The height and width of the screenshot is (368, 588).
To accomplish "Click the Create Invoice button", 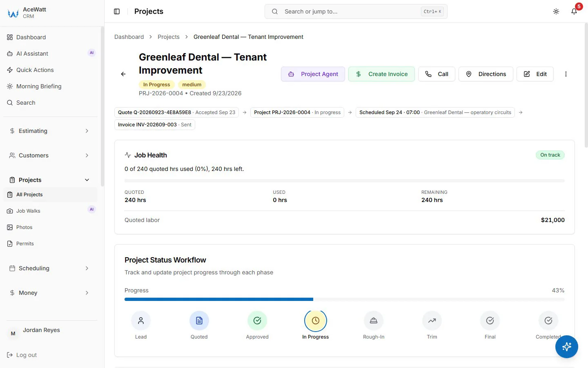I will (381, 74).
